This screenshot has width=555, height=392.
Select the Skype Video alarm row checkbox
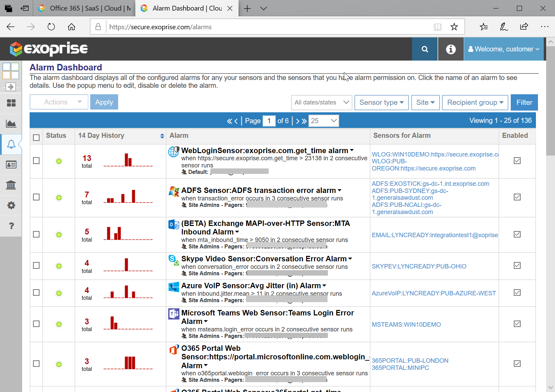[x=36, y=265]
